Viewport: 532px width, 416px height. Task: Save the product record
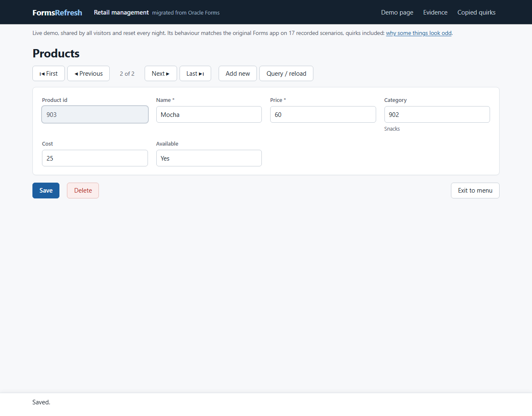46,191
